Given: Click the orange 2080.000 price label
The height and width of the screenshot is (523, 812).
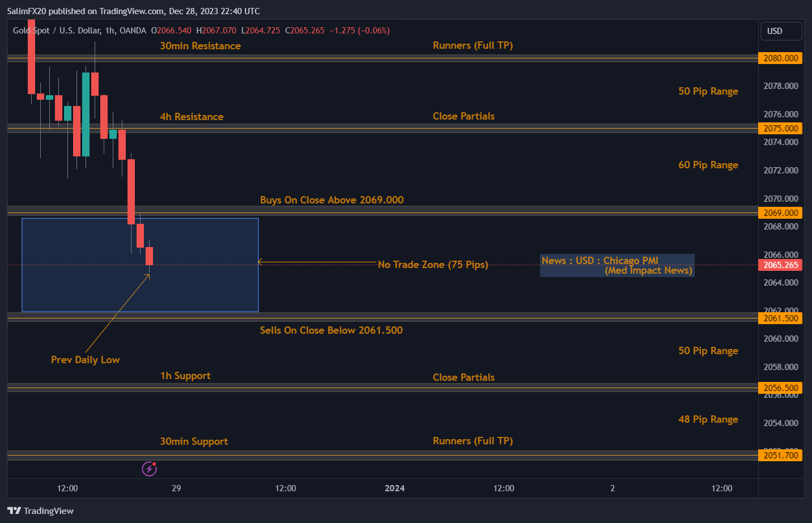Looking at the screenshot, I should [x=780, y=58].
